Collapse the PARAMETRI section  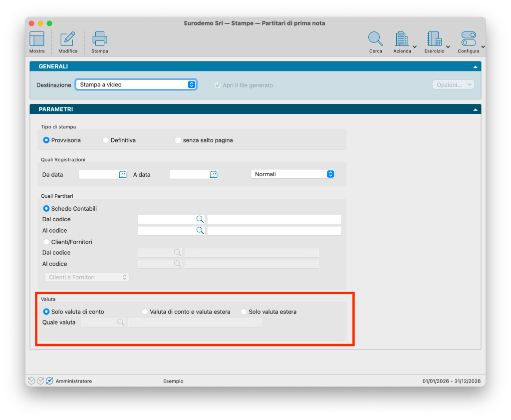(x=475, y=109)
